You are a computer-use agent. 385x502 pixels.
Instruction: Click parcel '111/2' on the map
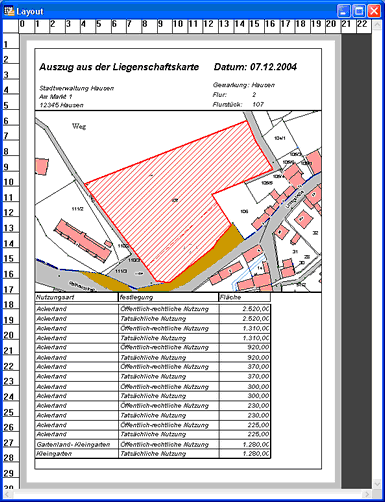pyautogui.click(x=77, y=209)
